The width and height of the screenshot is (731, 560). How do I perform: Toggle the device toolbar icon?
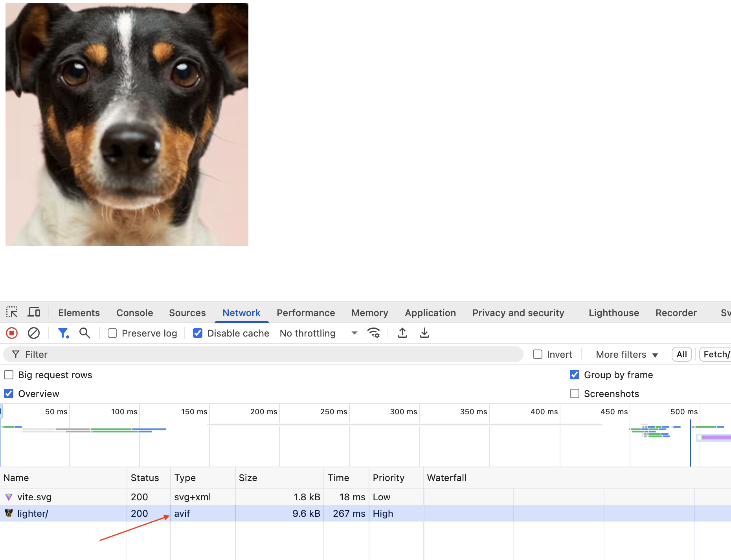tap(34, 311)
